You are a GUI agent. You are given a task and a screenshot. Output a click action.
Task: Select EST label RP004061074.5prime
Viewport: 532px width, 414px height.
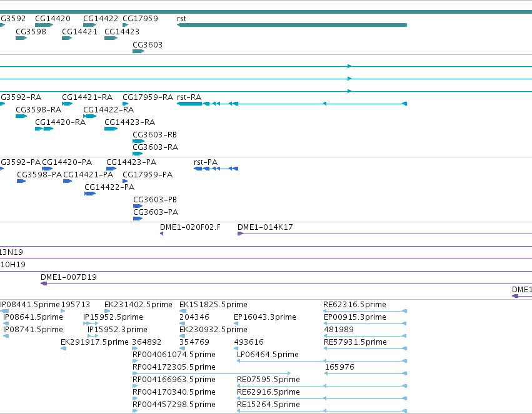pos(174,355)
